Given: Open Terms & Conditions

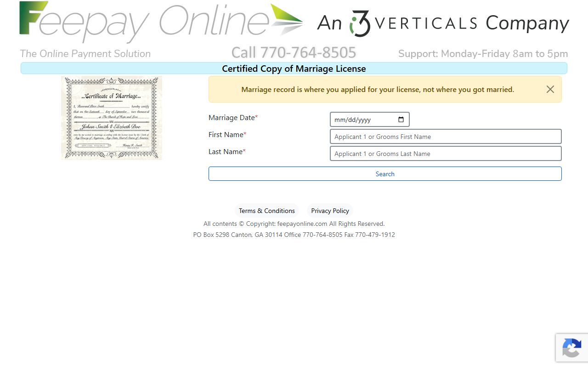Looking at the screenshot, I should (x=267, y=211).
